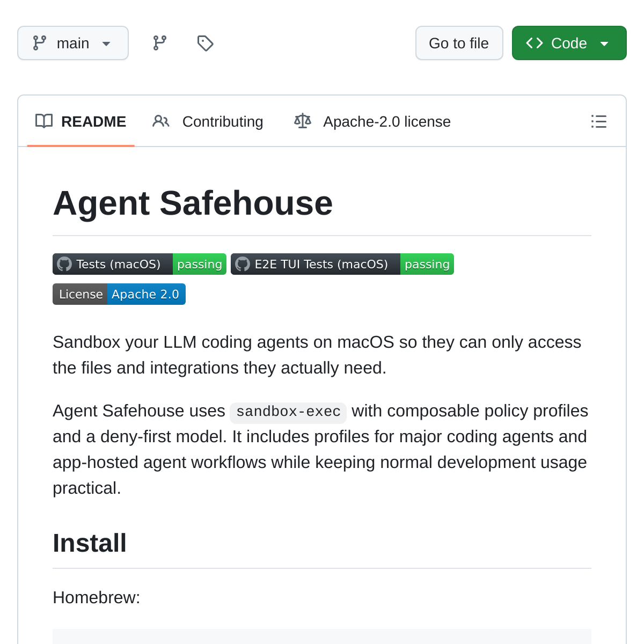Click the Agent Safehouse heading link
Screen dimensions: 644x644
(193, 203)
